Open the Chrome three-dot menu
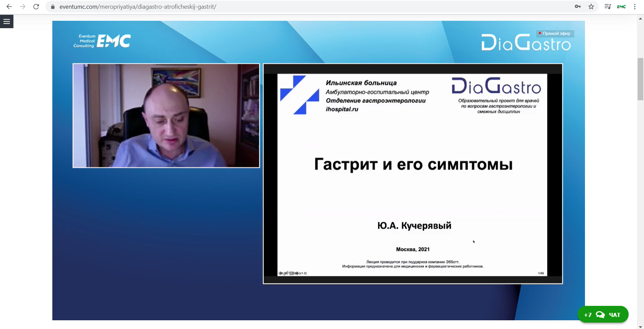The height and width of the screenshot is (329, 644). [x=635, y=7]
